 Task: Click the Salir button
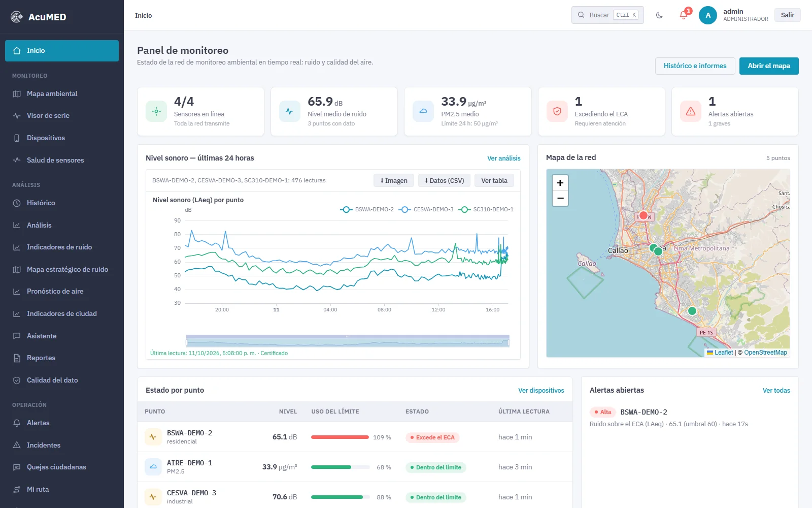click(787, 15)
